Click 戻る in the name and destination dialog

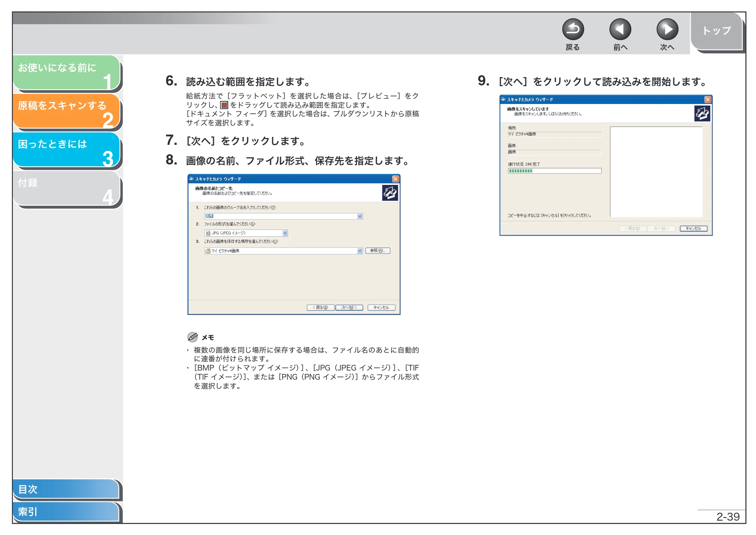[x=321, y=307]
